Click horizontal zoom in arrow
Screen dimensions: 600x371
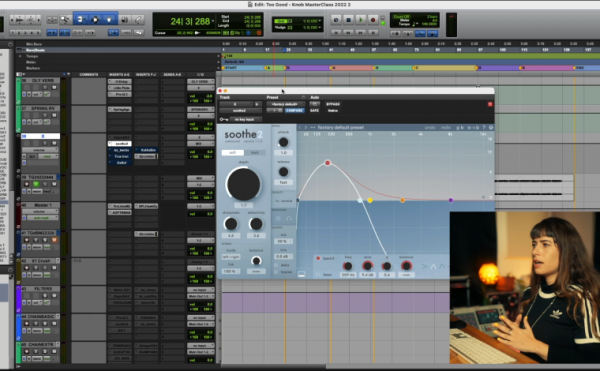pos(38,20)
